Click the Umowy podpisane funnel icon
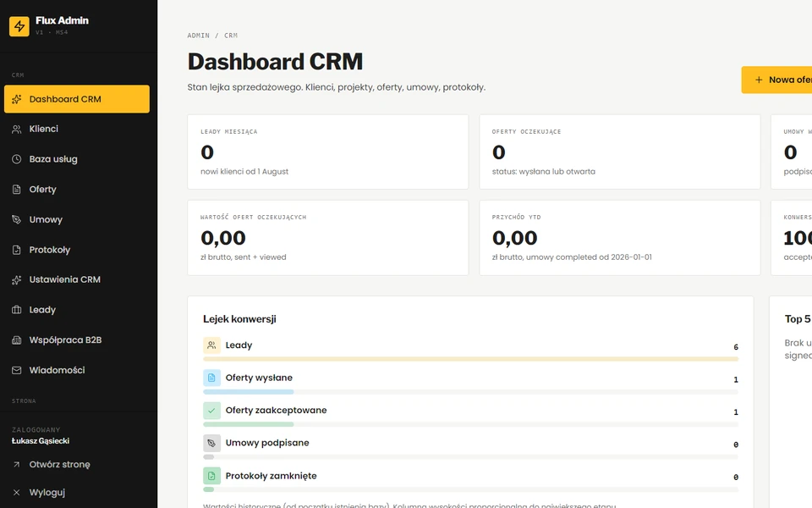Screen dimensions: 812x508 coord(211,443)
